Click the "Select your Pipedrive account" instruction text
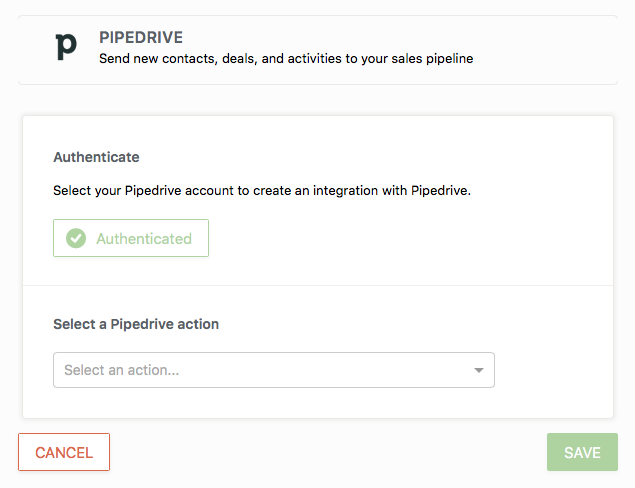The width and height of the screenshot is (635, 488). point(262,190)
